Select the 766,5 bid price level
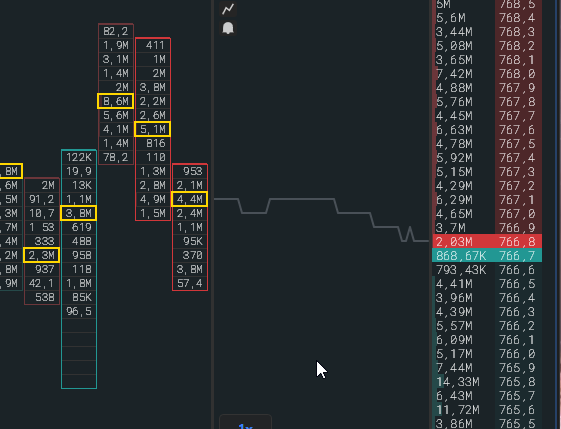The height and width of the screenshot is (429, 561). 517,284
